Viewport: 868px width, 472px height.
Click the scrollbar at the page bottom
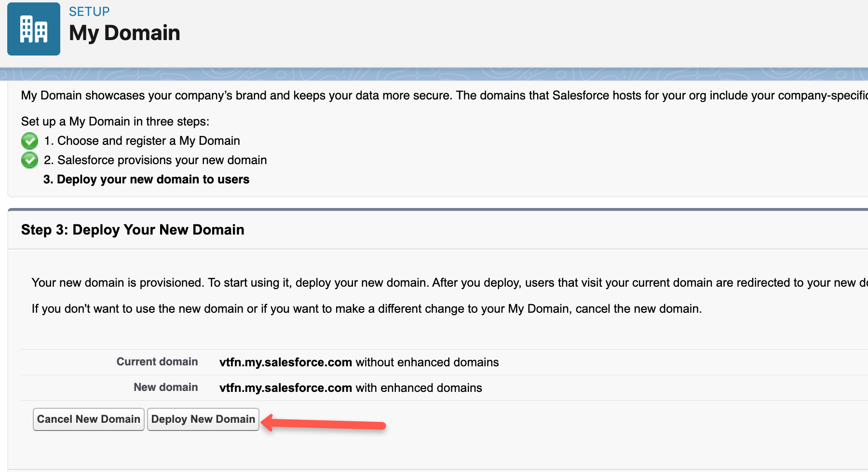[434, 469]
